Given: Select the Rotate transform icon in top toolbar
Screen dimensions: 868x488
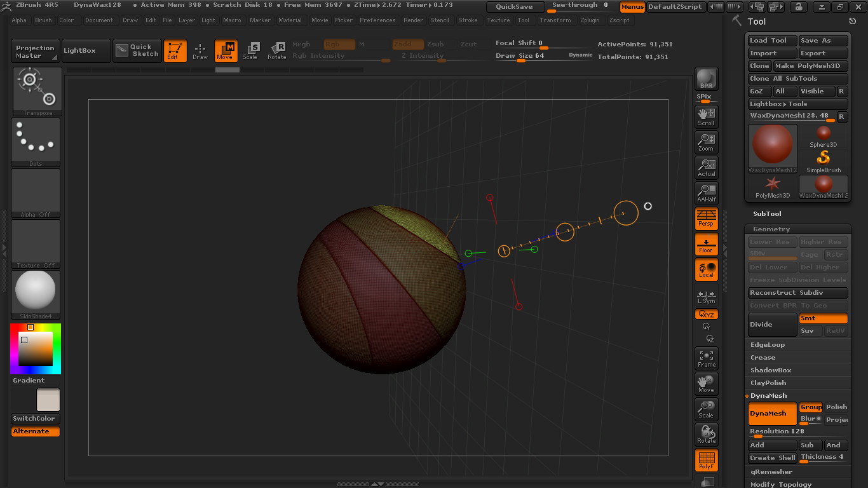Looking at the screenshot, I should 276,50.
